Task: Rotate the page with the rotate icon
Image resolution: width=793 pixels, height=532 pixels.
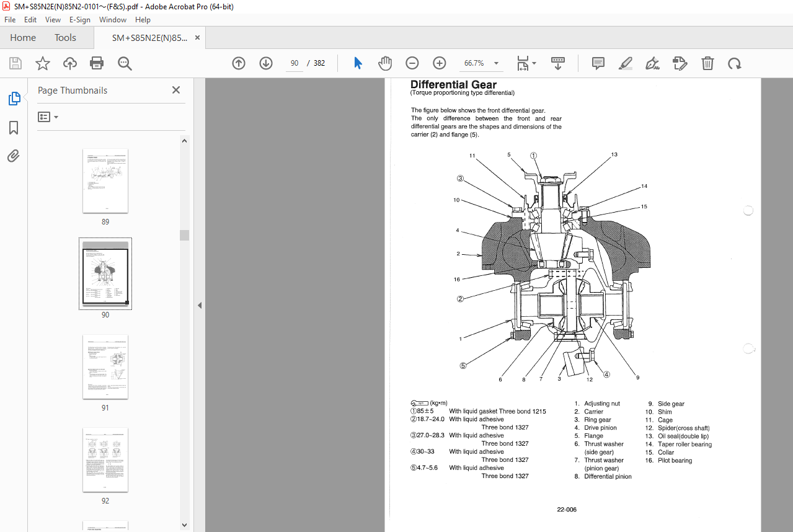Action: [735, 63]
